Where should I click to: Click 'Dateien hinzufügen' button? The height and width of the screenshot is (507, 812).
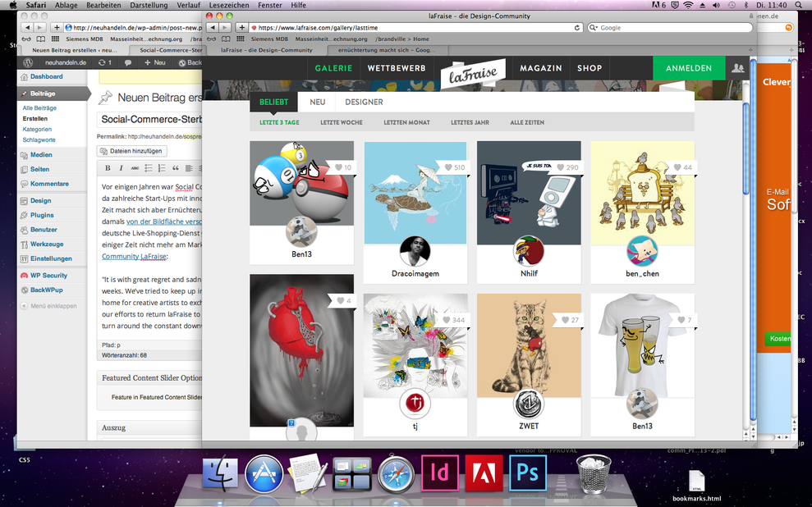[131, 151]
